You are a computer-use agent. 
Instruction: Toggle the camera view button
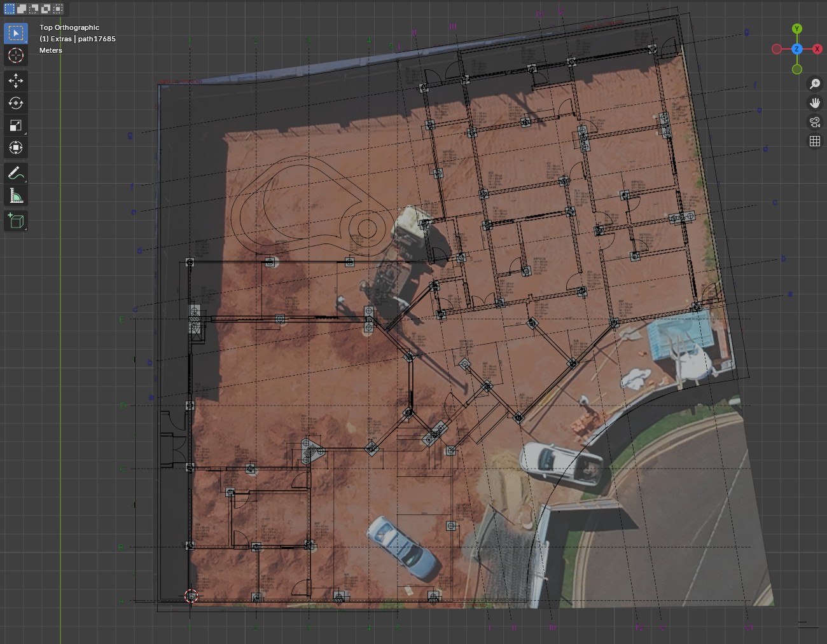click(815, 122)
